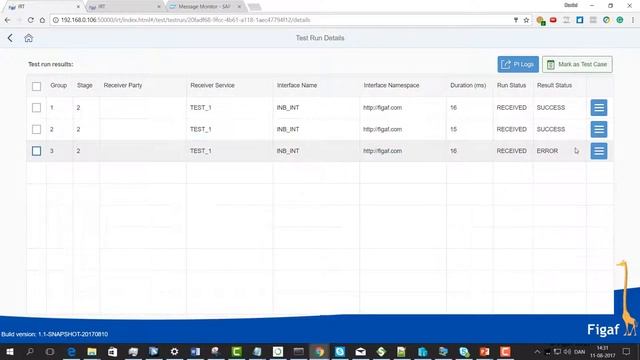The image size is (640, 360).
Task: Open Windows search in the taskbar
Action: click(x=30, y=351)
